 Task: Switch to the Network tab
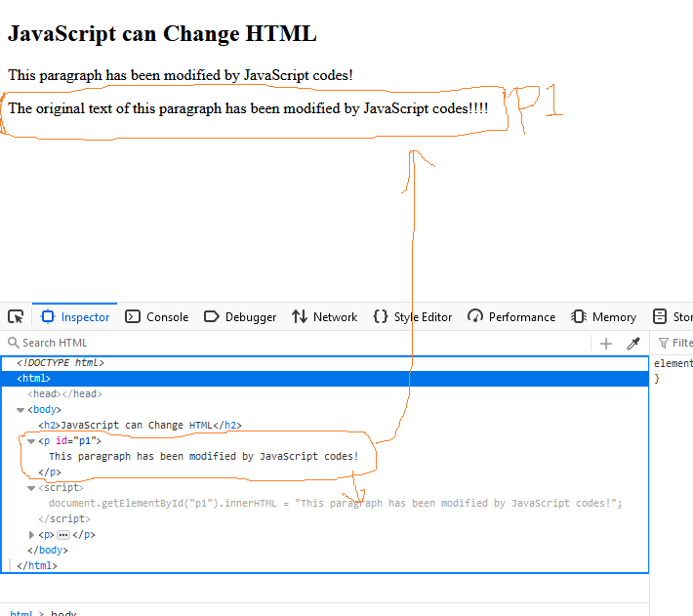click(324, 317)
